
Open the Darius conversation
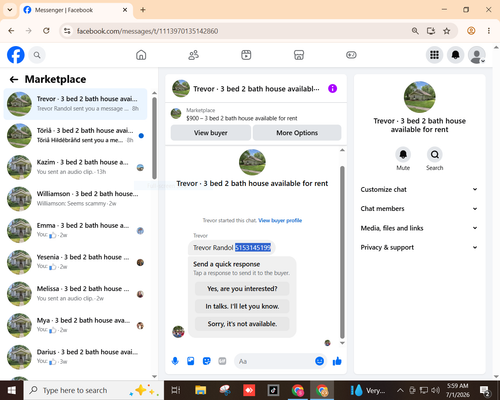tap(75, 357)
